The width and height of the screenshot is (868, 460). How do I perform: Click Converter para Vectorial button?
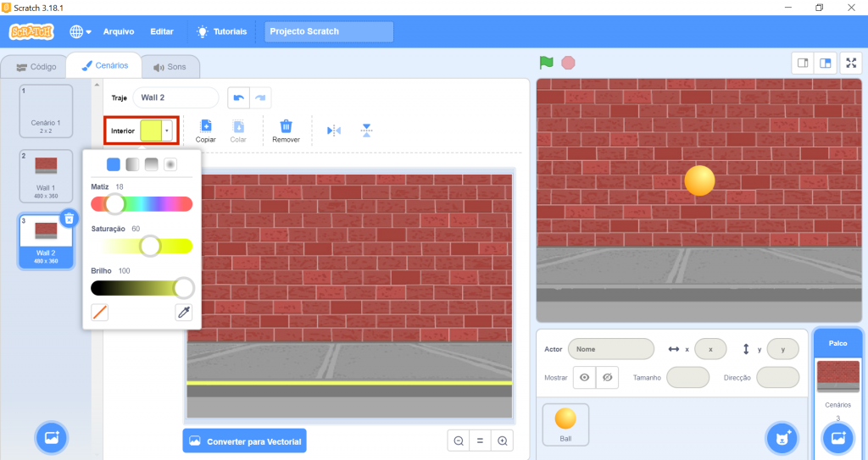click(245, 441)
